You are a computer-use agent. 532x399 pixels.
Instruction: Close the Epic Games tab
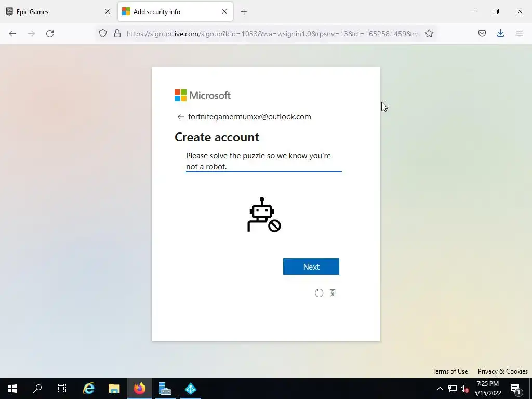click(x=108, y=11)
